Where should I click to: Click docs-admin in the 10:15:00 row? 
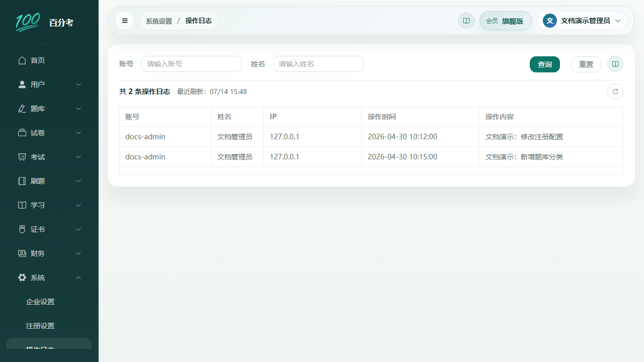145,157
